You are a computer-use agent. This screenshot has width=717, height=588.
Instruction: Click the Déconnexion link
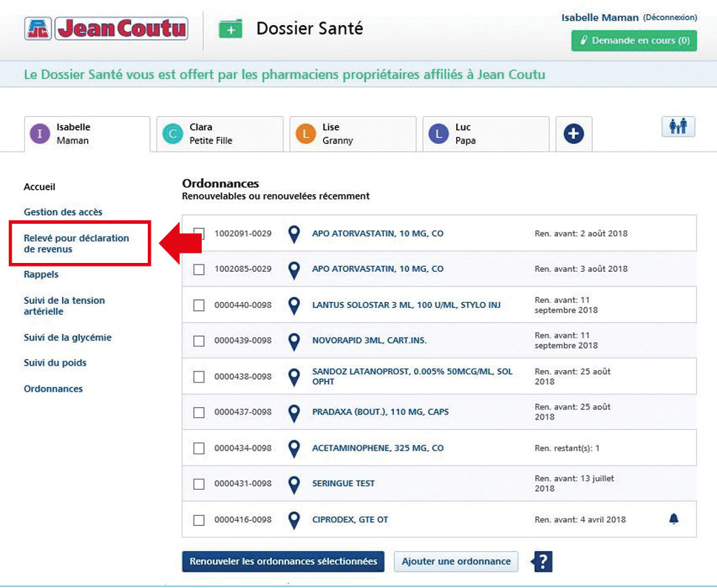tap(670, 18)
